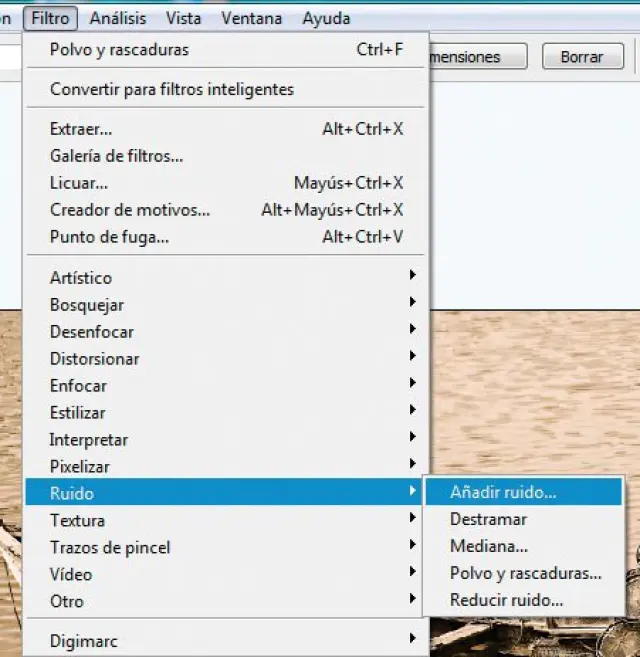Open the 'Ventana' menu
640x657 pixels.
tap(251, 18)
